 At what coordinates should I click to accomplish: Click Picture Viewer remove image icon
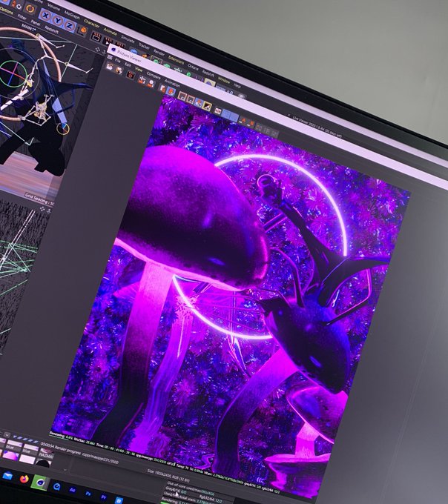pos(151,84)
